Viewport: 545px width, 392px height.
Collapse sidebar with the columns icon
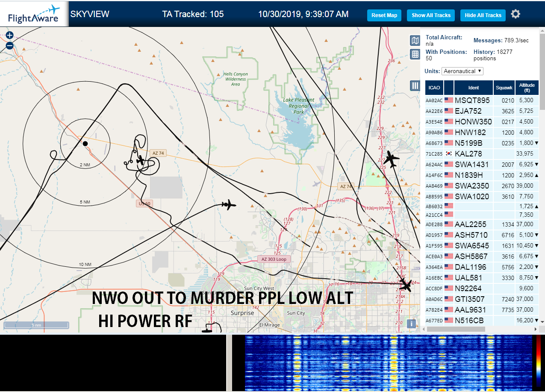pyautogui.click(x=415, y=85)
